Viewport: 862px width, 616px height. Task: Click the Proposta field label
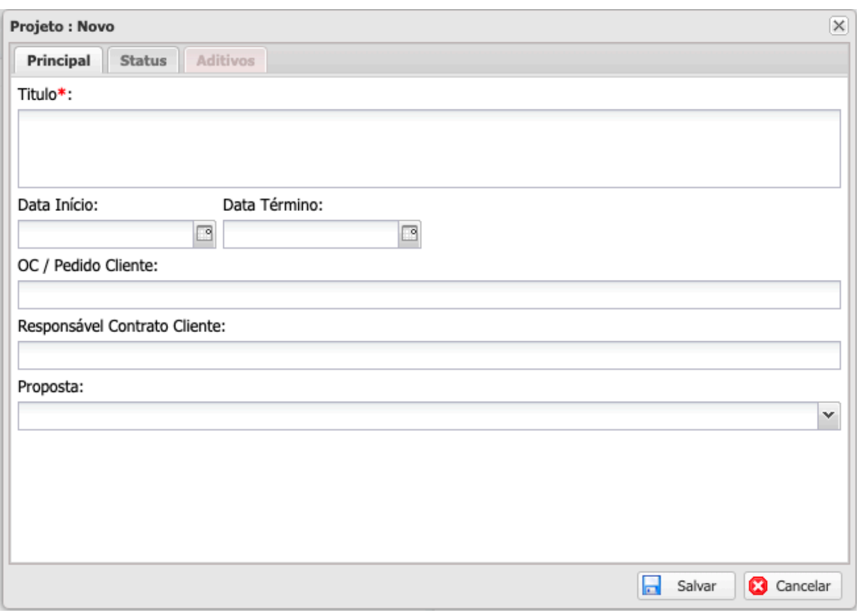(50, 387)
